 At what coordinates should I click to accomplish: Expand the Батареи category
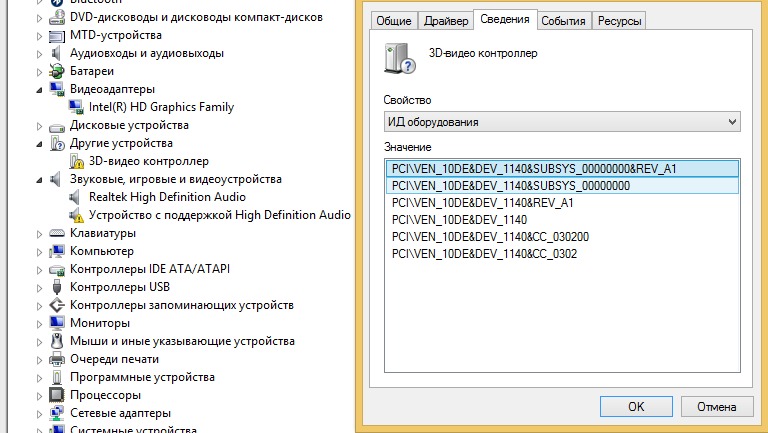[x=39, y=72]
